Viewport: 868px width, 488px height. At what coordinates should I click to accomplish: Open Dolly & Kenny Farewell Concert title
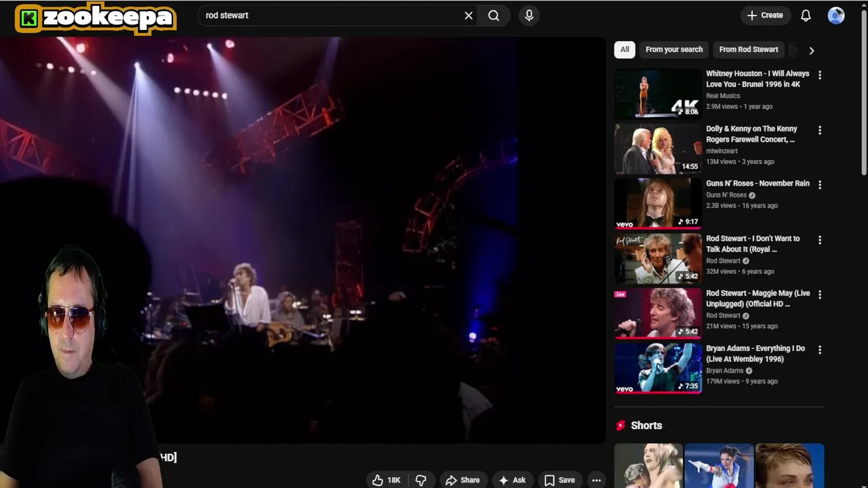pyautogui.click(x=751, y=134)
